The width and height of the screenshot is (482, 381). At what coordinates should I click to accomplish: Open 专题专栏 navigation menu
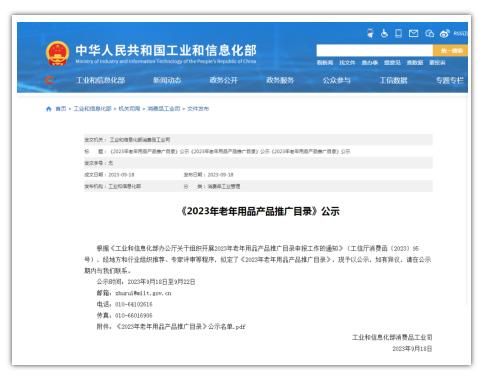450,80
